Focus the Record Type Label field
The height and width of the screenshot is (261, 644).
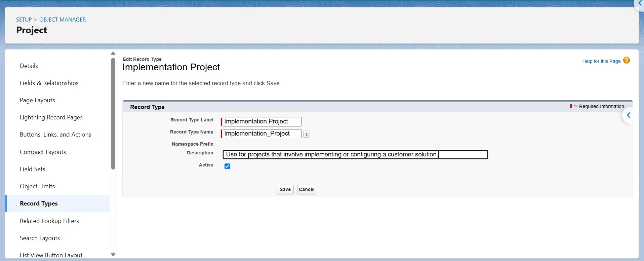pyautogui.click(x=262, y=121)
